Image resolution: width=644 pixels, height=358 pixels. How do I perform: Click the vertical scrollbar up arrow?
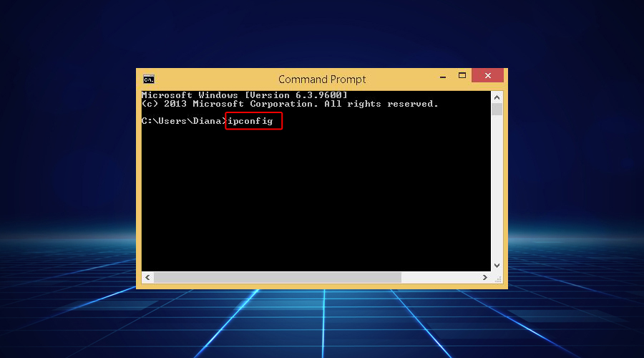[x=497, y=97]
